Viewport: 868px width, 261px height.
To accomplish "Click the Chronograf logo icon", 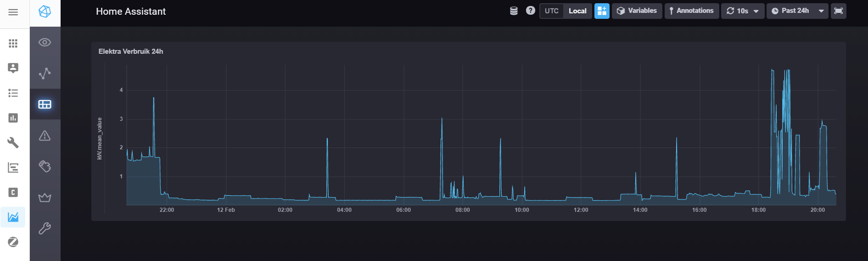I will click(x=45, y=11).
